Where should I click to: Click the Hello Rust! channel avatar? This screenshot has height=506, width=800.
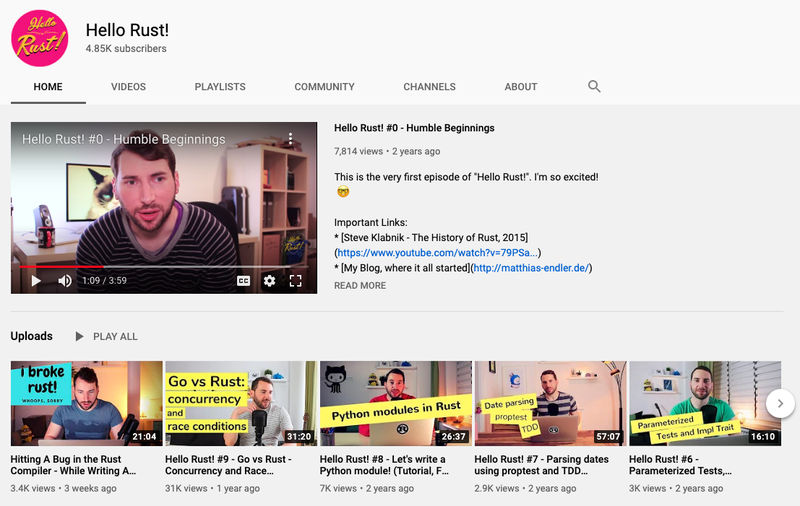coord(40,37)
